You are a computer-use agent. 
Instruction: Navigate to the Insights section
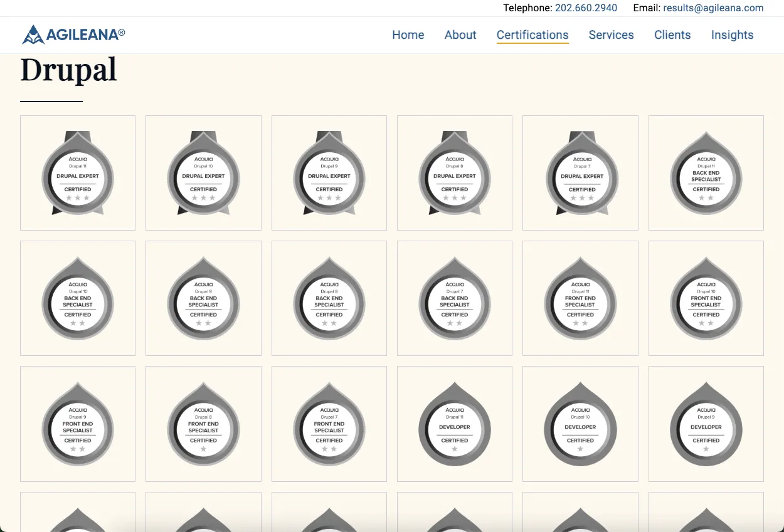732,35
